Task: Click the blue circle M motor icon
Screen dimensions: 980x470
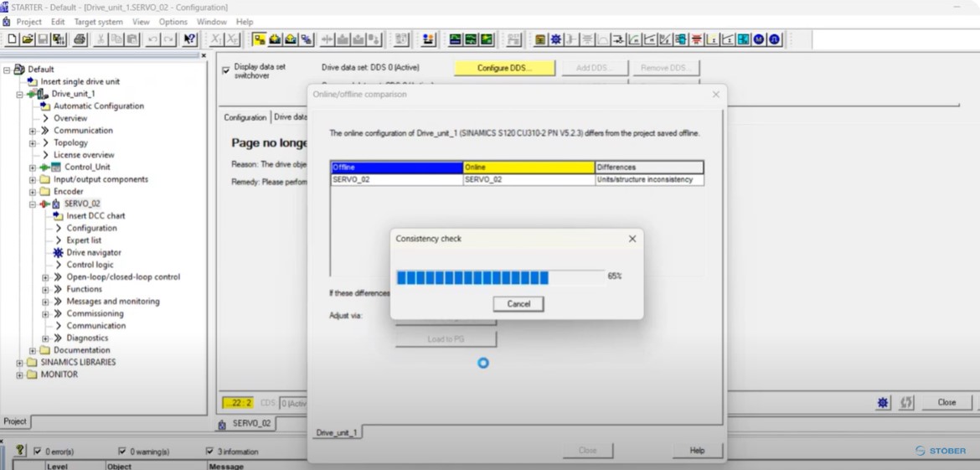Action: (x=759, y=39)
